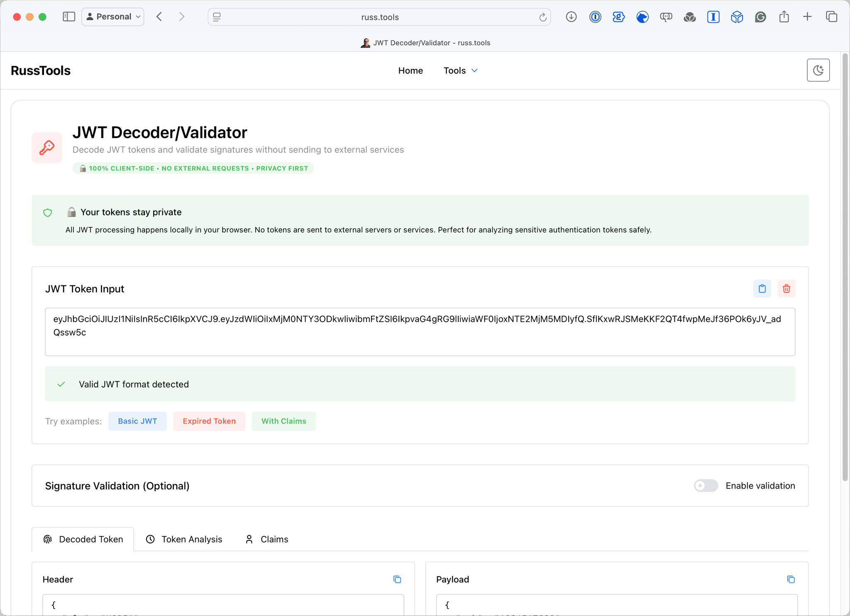Enable signature validation toggle
850x616 pixels.
click(x=706, y=485)
